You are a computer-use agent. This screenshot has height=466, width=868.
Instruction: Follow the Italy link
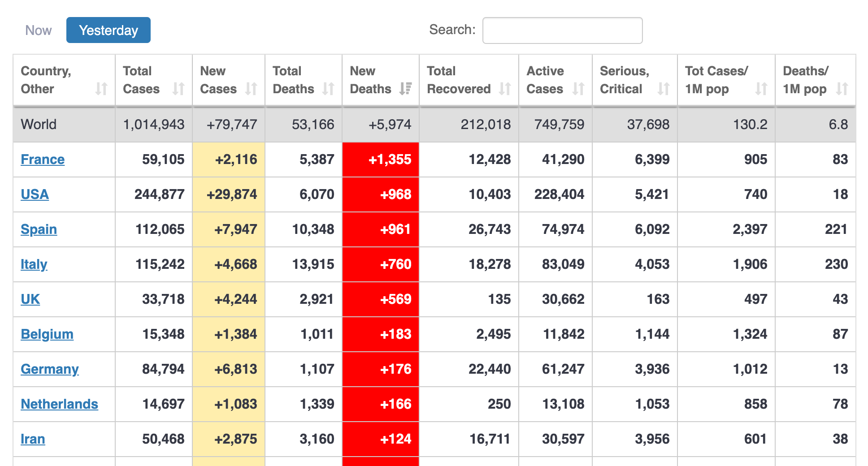tap(34, 264)
